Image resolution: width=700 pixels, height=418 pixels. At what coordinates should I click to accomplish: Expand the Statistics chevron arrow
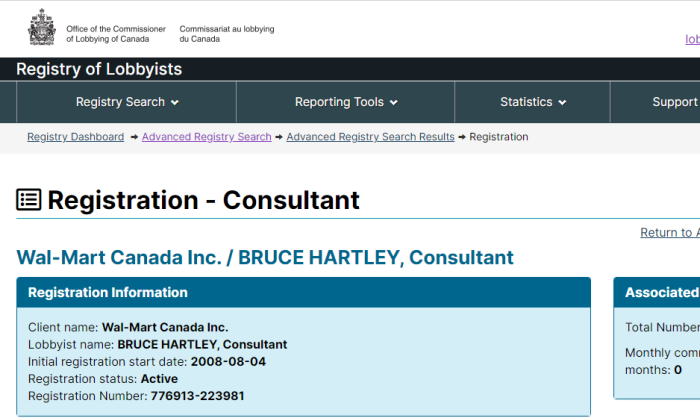tap(562, 103)
